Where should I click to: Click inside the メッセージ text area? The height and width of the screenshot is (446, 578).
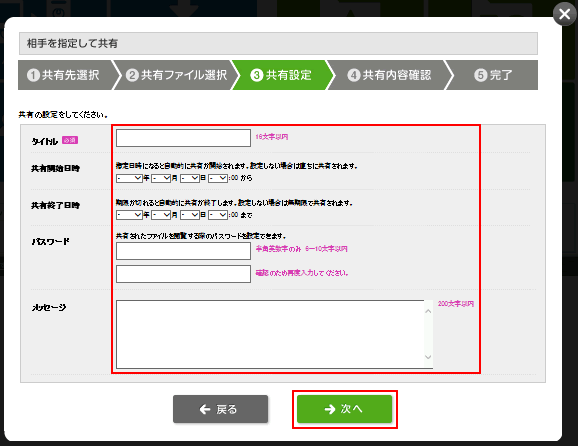click(270, 334)
